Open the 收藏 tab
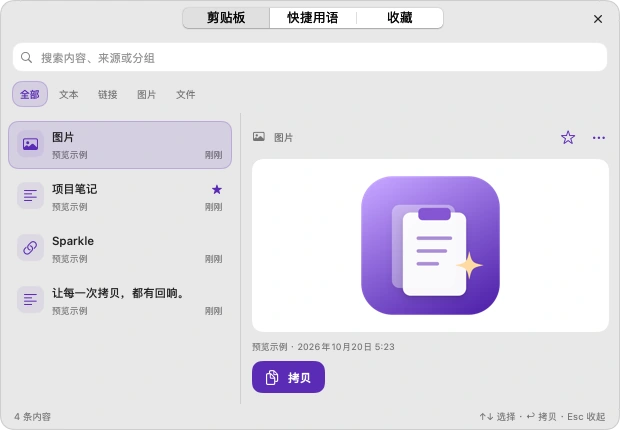620x430 pixels. (x=399, y=18)
